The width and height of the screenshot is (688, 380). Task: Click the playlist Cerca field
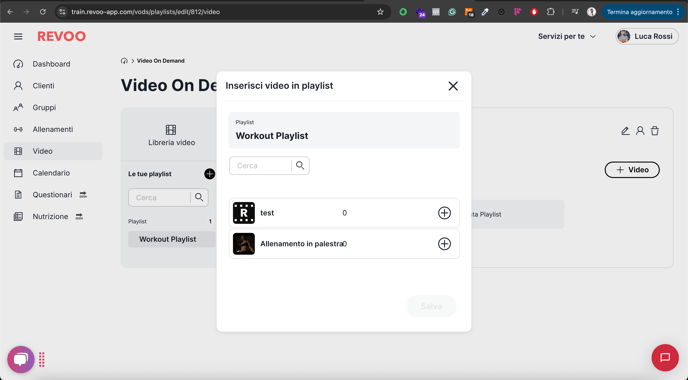click(x=159, y=197)
